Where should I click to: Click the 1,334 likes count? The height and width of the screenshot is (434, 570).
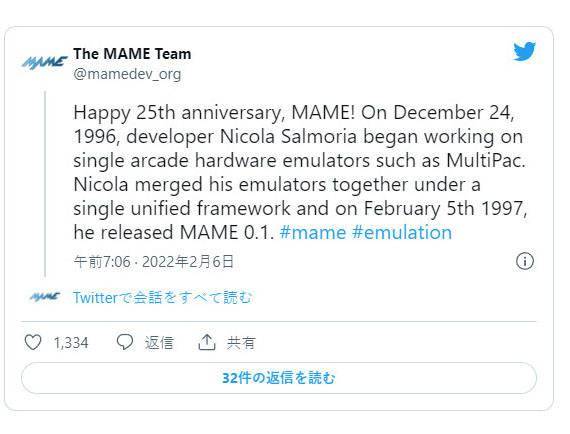(x=71, y=342)
